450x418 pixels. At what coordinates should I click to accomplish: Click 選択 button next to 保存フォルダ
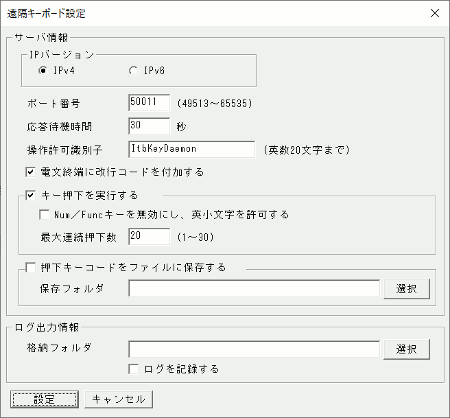coord(407,289)
